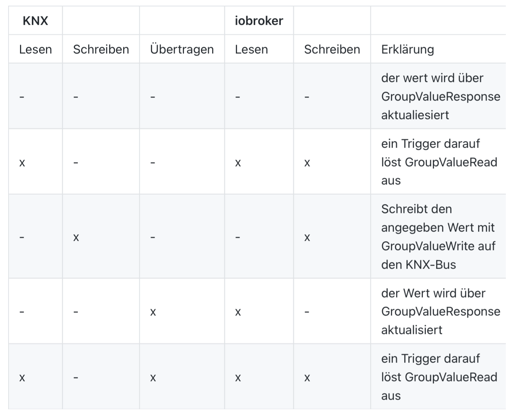Click the x under KNX Schreiben
The image size is (514, 420).
click(76, 237)
